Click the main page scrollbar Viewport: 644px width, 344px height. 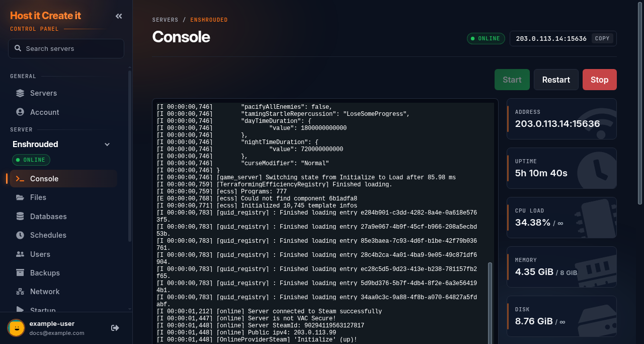pos(640,103)
